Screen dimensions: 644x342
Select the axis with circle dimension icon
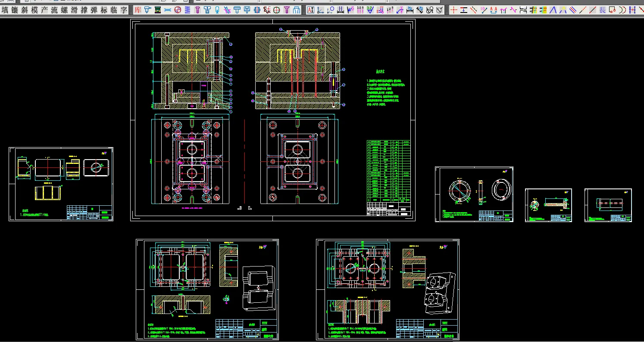point(330,10)
